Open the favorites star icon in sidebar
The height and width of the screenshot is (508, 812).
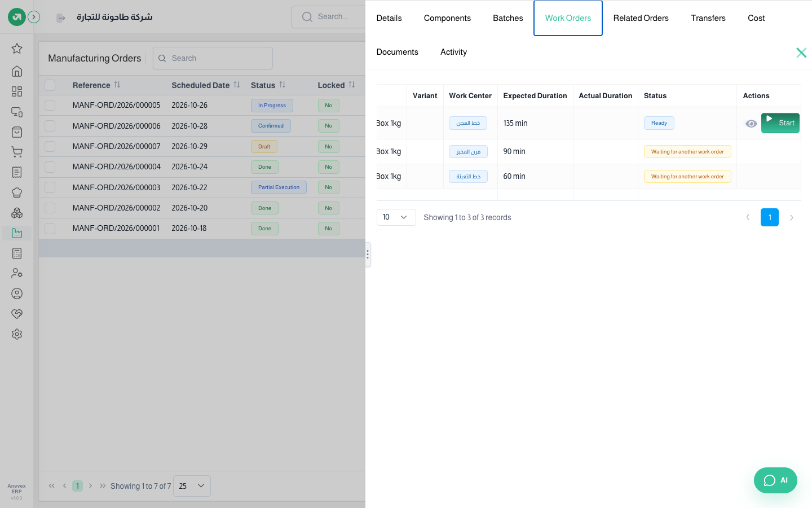pyautogui.click(x=17, y=49)
